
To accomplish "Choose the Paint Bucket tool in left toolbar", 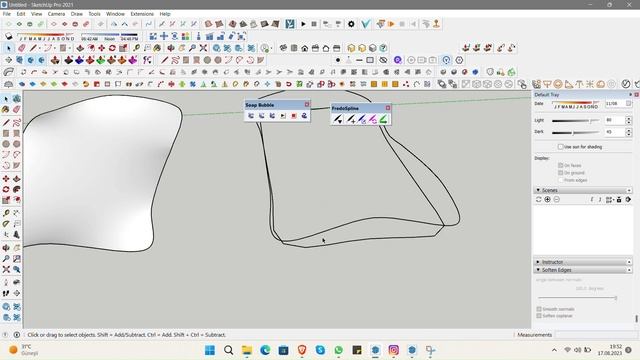I will click(6, 109).
